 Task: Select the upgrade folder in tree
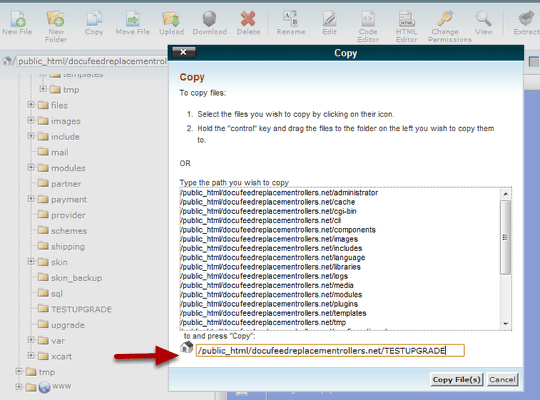coord(61,325)
